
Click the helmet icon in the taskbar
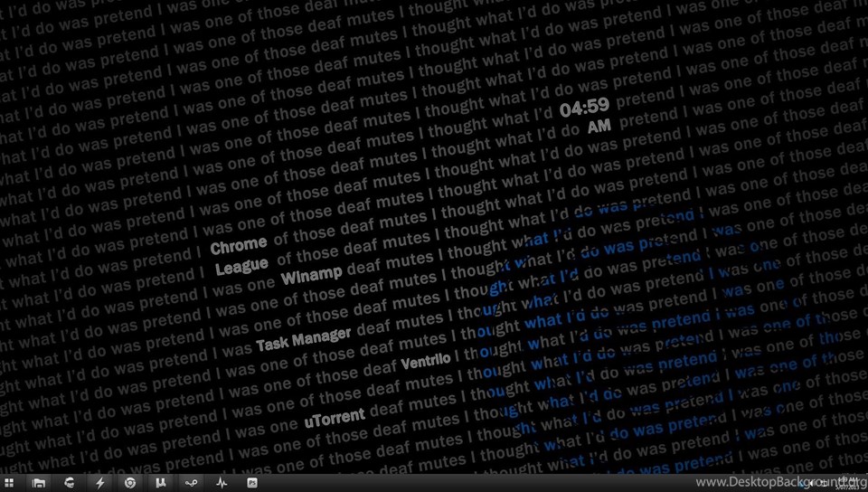(x=69, y=483)
